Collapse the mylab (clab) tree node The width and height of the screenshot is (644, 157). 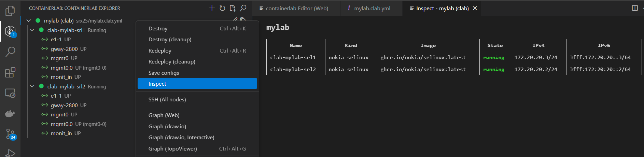(29, 21)
